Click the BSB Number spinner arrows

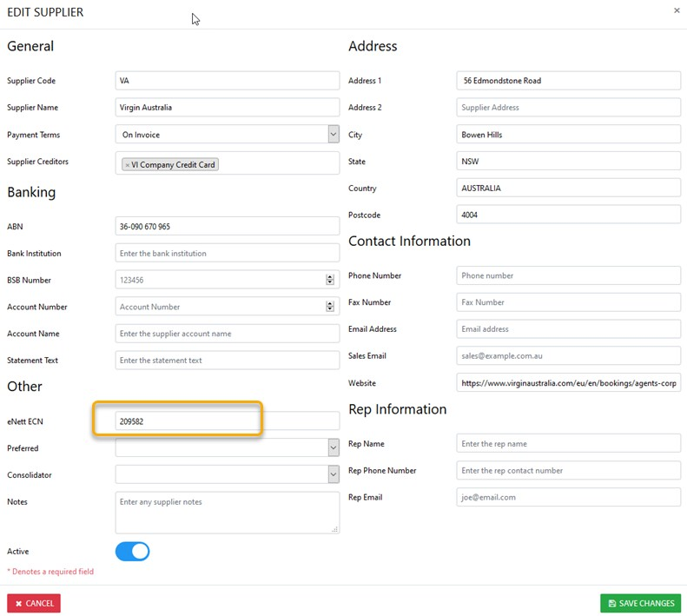[330, 280]
